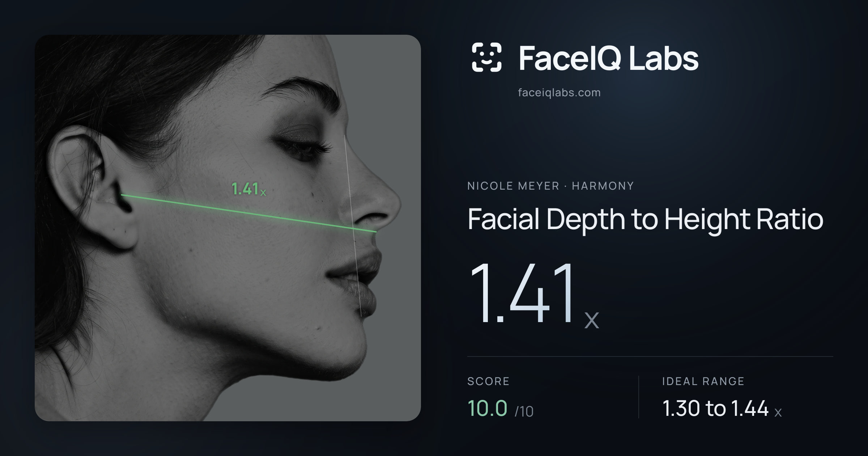Open the faceiqlabs.com link

(559, 93)
